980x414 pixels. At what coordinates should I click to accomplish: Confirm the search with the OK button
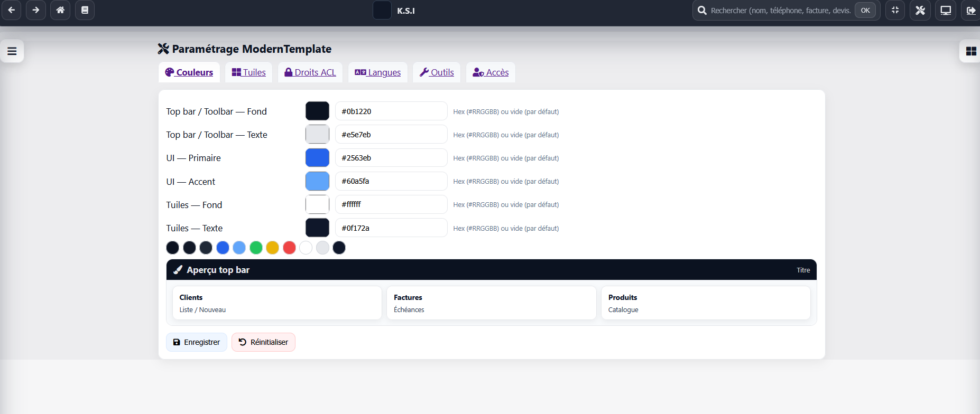point(865,11)
